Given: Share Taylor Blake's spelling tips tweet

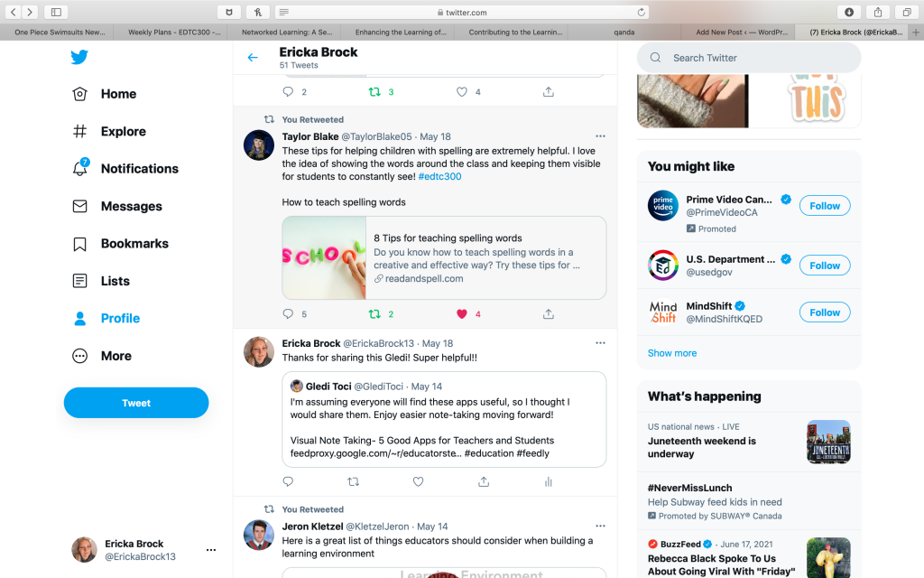Looking at the screenshot, I should click(548, 313).
